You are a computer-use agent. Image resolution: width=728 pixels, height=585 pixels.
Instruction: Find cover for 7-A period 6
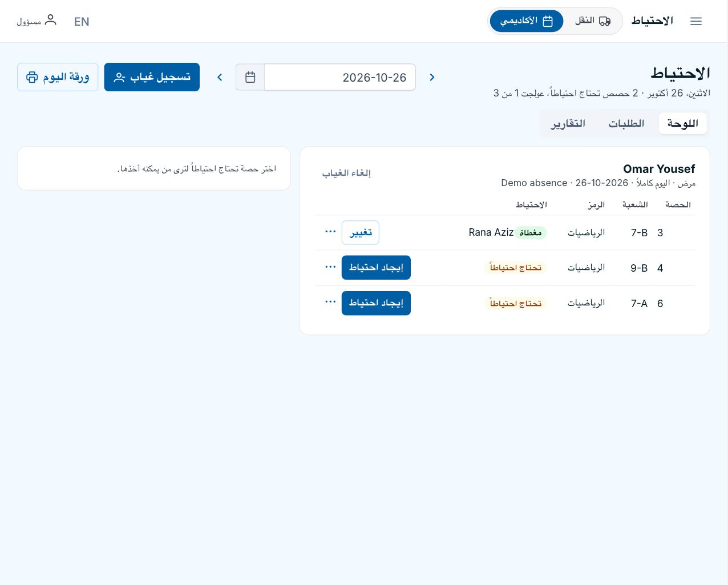click(376, 303)
